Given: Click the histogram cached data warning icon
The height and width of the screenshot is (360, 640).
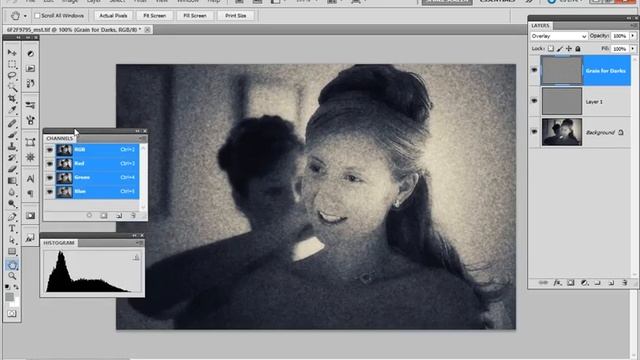Looking at the screenshot, I should coord(136,258).
